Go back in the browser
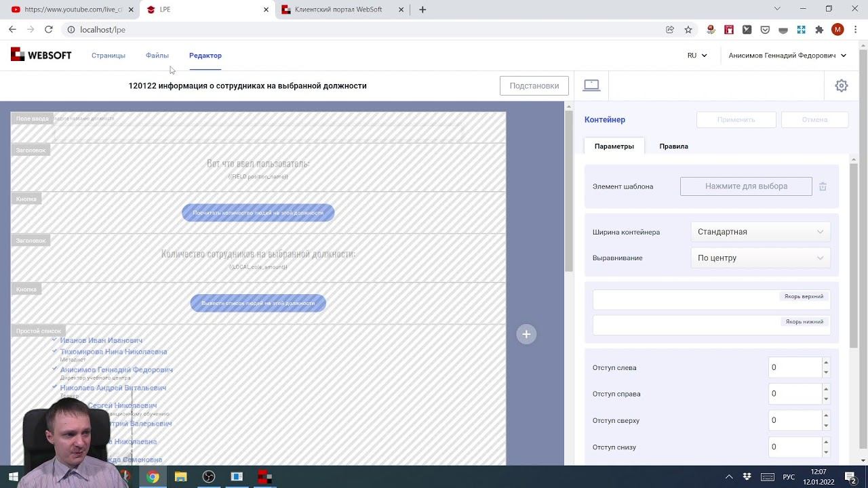Viewport: 868px width, 488px height. 12,30
